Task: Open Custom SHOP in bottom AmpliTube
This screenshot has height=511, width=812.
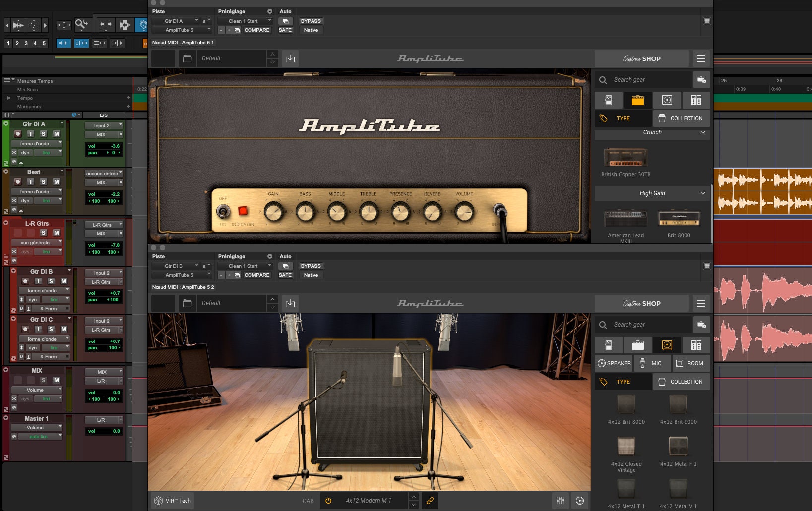Action: [642, 303]
